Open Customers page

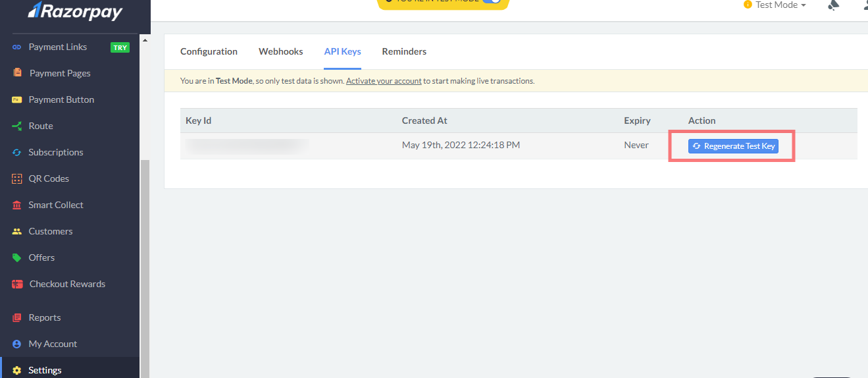(51, 231)
